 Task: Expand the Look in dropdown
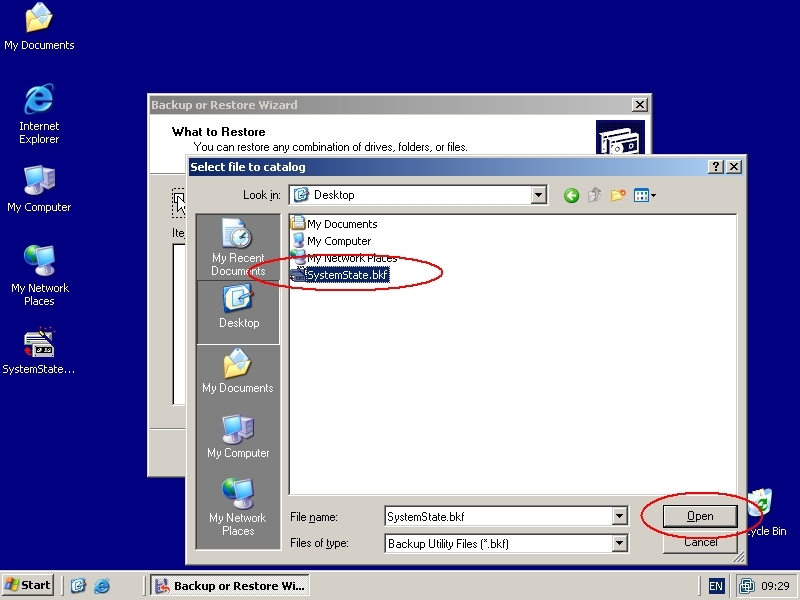click(x=538, y=195)
